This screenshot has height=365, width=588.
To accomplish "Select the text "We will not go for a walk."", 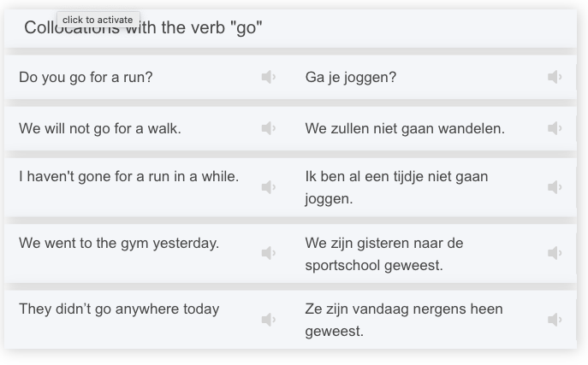I will (x=100, y=128).
